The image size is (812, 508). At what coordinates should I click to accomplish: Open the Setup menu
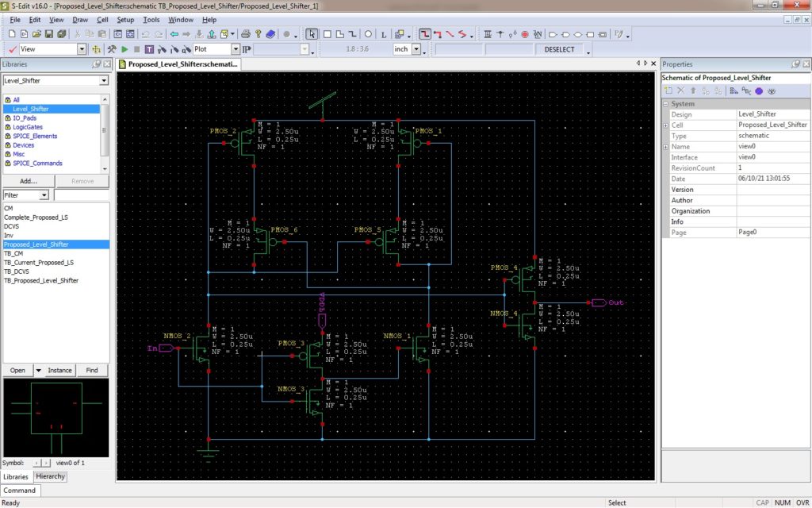(125, 19)
